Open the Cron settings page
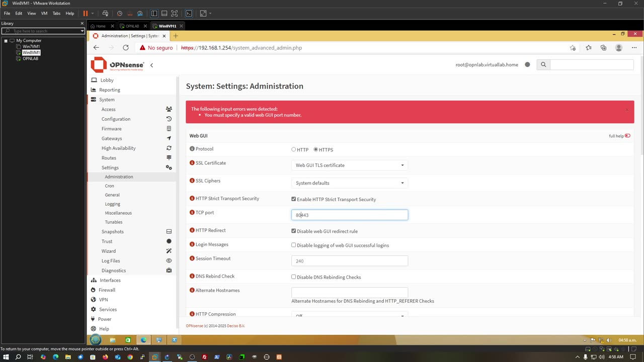Viewport: 644px width, 362px height. 109,186
